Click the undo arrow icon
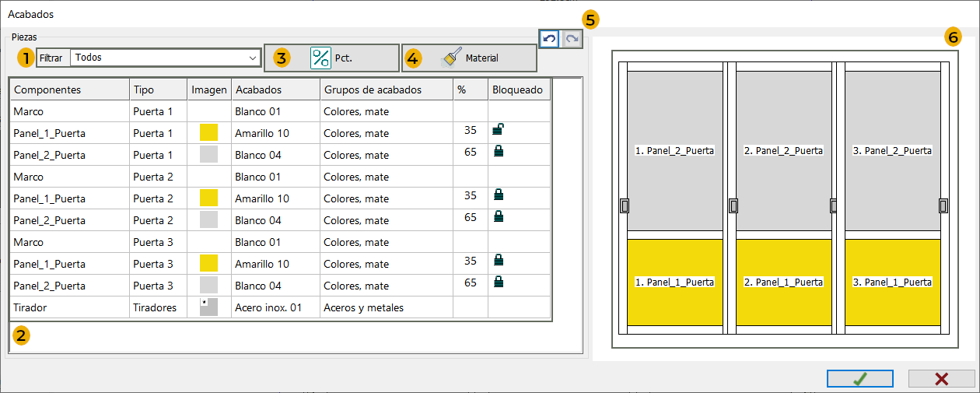This screenshot has width=980, height=393. coord(549,38)
